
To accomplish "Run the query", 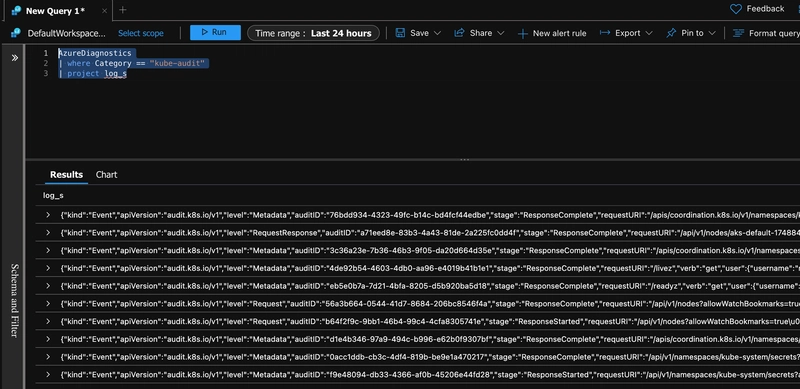I will (x=215, y=32).
